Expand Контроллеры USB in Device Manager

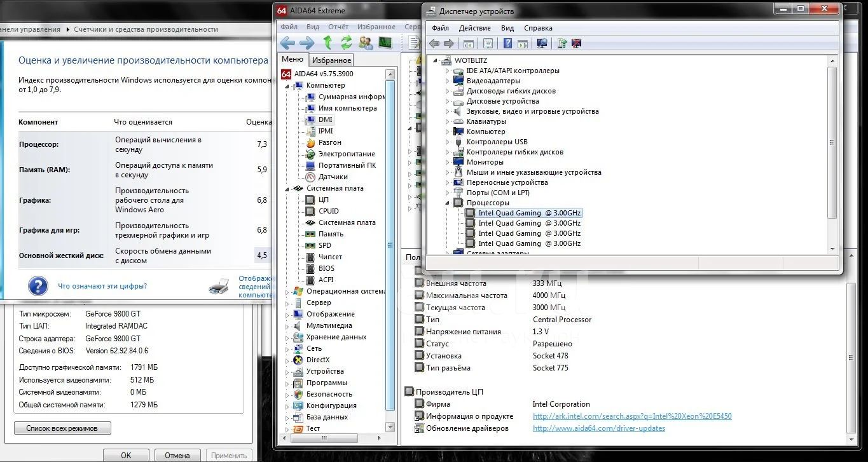point(447,142)
